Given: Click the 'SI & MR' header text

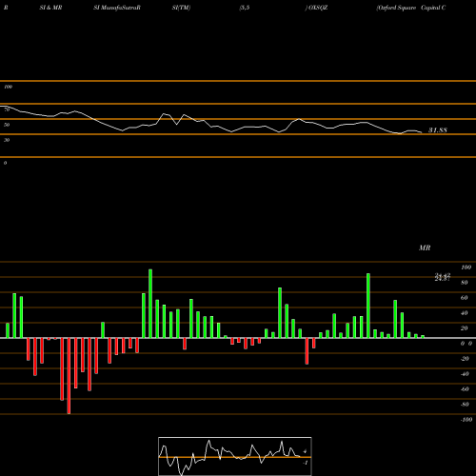Looking at the screenshot, I should (x=50, y=8).
